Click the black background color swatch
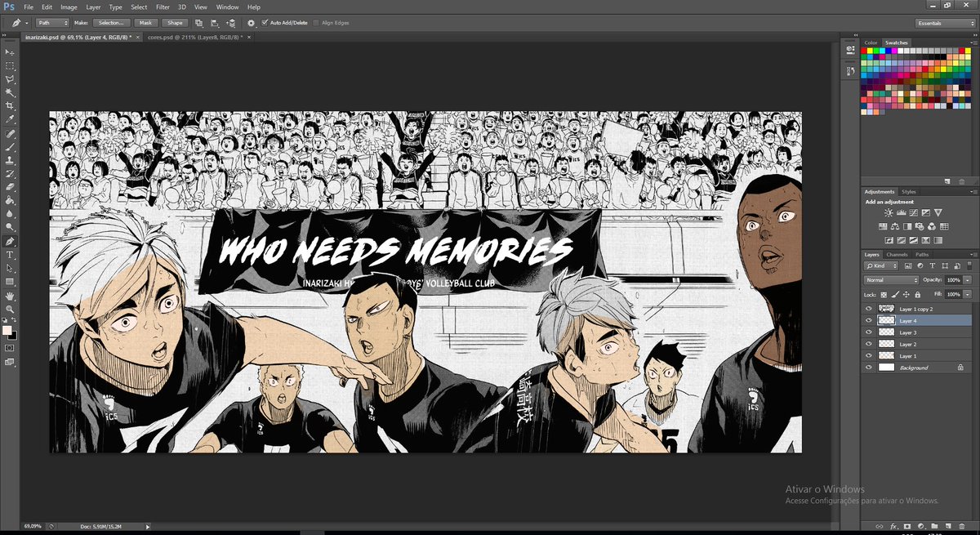The height and width of the screenshot is (535, 980). pyautogui.click(x=12, y=335)
